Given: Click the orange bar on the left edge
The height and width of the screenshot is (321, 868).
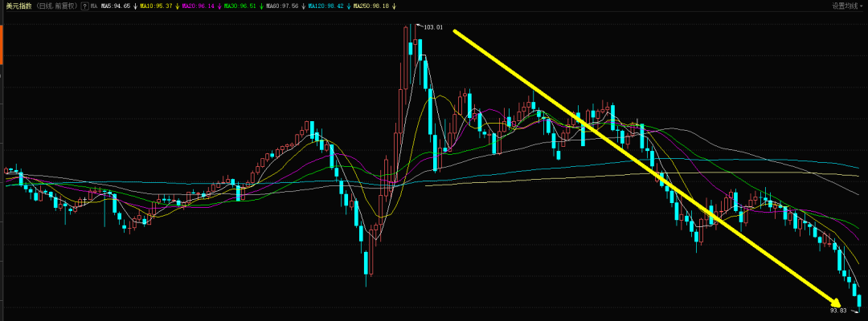Looking at the screenshot, I should (1, 44).
